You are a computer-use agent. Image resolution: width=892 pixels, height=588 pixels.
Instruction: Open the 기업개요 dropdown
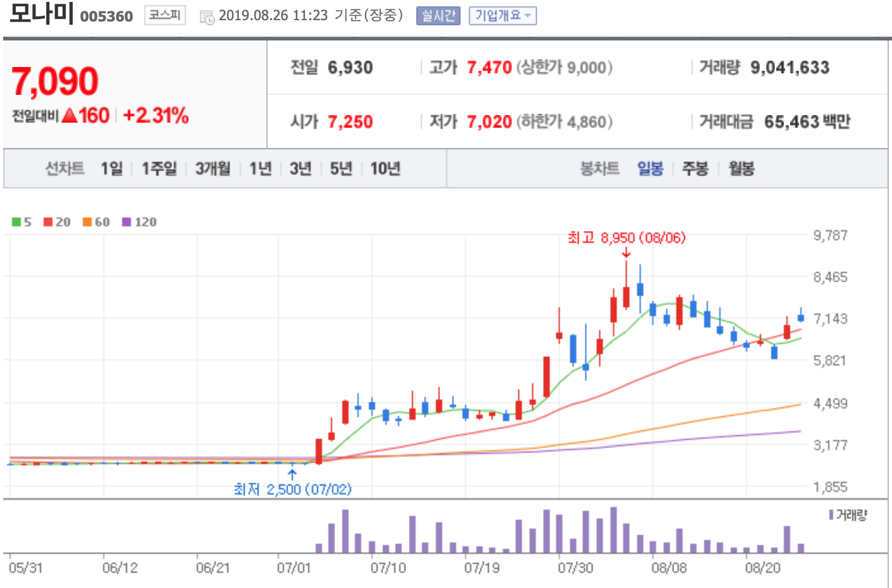coord(502,16)
